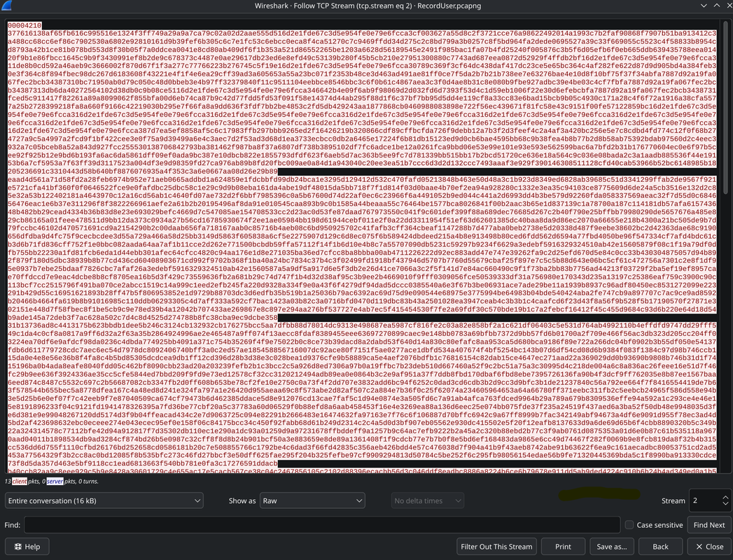Click the Save as... button
The width and height of the screenshot is (733, 560).
[x=611, y=547]
